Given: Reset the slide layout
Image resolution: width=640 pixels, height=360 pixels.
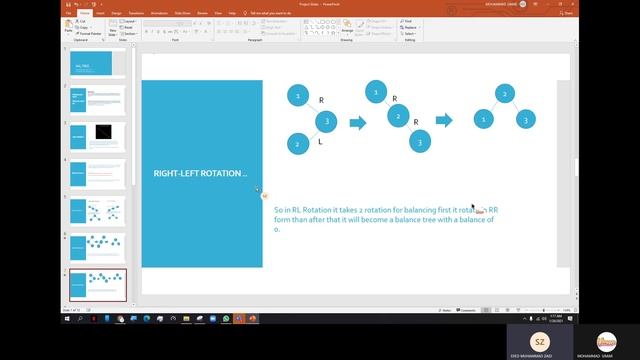Looking at the screenshot, I should click(x=126, y=27).
